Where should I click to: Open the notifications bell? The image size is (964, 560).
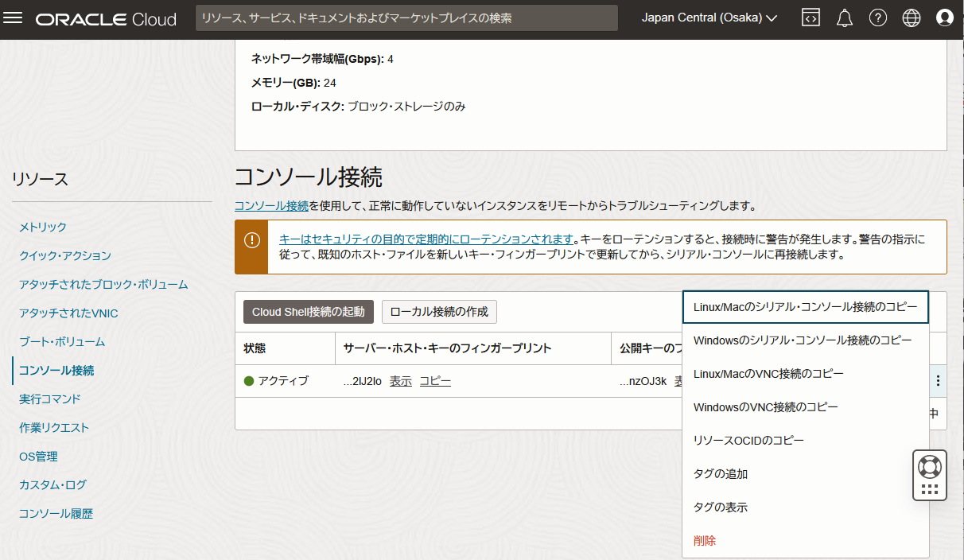pos(845,18)
